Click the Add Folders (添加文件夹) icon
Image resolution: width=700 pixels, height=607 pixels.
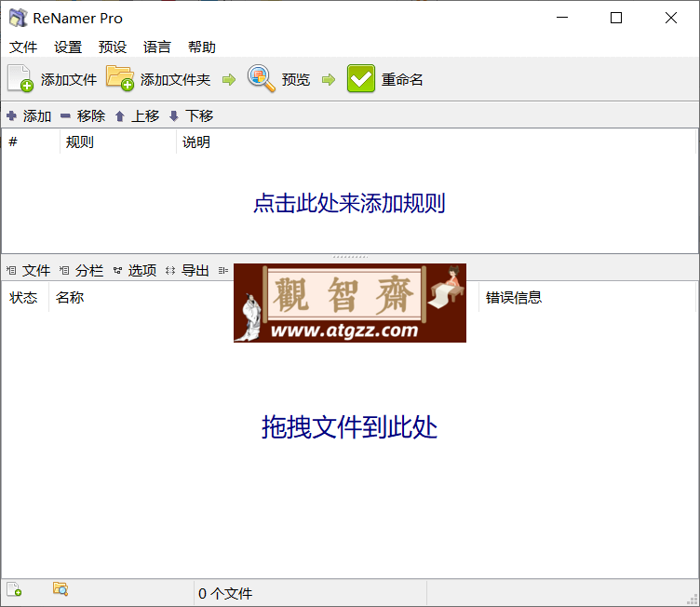[120, 78]
